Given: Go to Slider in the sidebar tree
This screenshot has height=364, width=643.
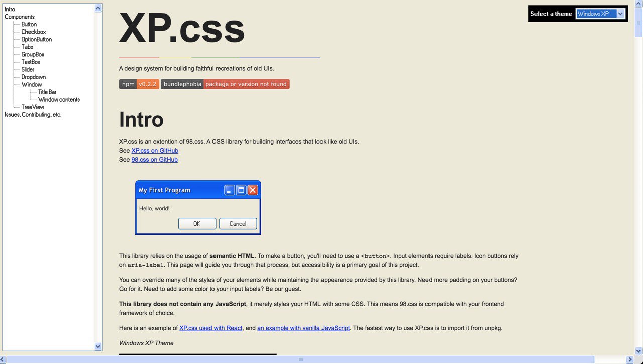Looking at the screenshot, I should [x=28, y=69].
